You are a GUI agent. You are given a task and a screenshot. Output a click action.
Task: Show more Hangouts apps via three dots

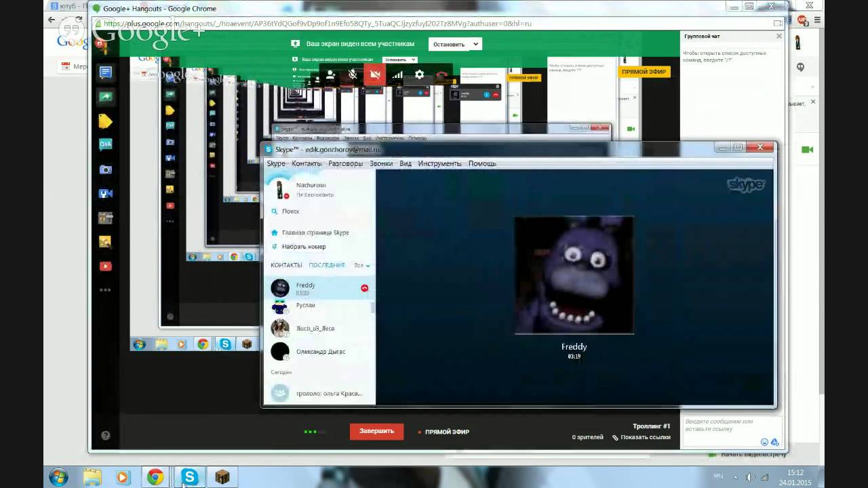(105, 290)
